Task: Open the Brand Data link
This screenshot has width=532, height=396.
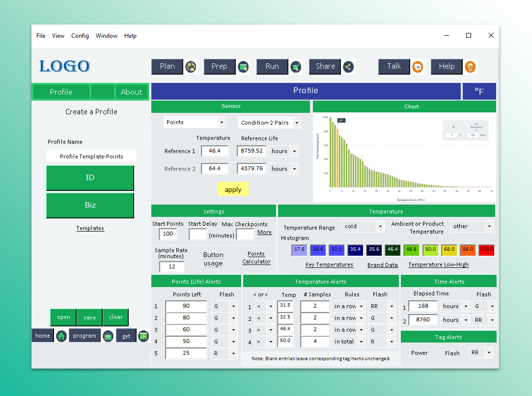Action: click(x=382, y=265)
